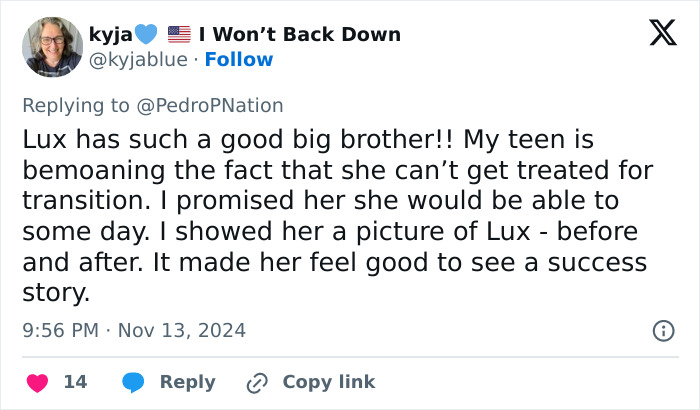The height and width of the screenshot is (410, 700).
Task: Click the blue reply speech bubble icon
Action: click(x=133, y=382)
